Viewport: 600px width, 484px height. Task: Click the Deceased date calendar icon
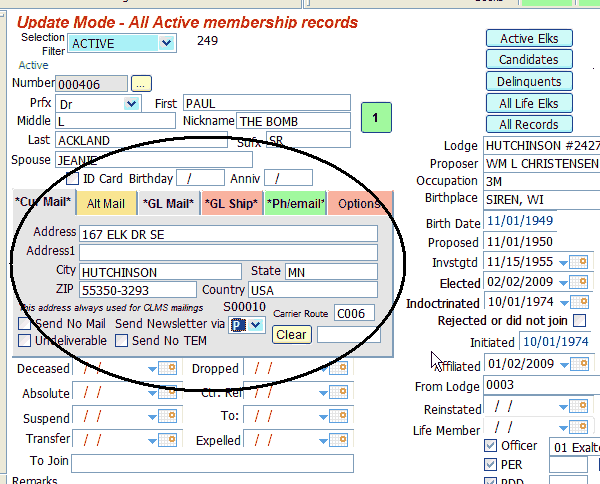(167, 369)
